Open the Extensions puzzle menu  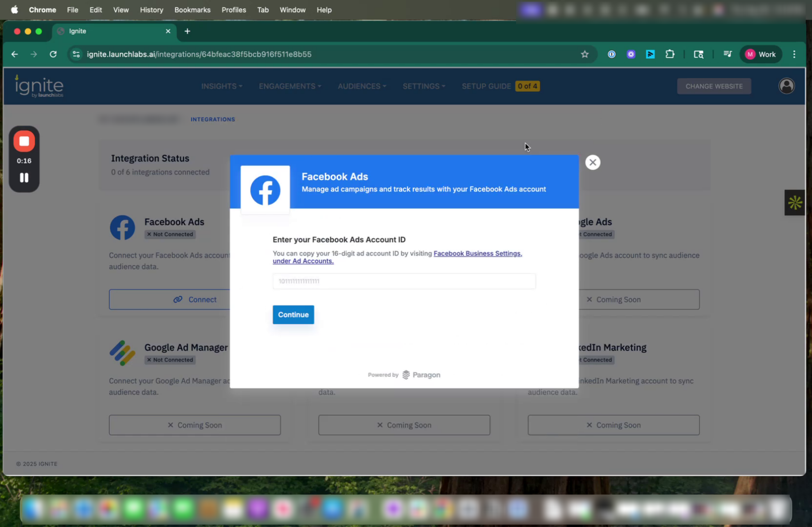coord(670,54)
